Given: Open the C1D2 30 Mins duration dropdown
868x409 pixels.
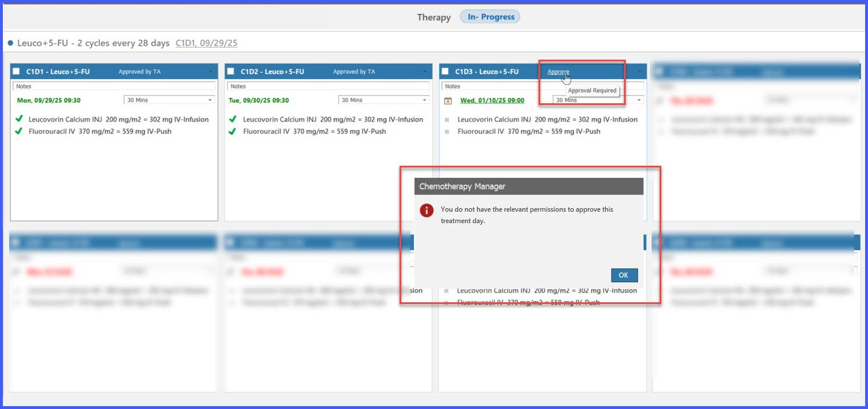Looking at the screenshot, I should pyautogui.click(x=383, y=100).
